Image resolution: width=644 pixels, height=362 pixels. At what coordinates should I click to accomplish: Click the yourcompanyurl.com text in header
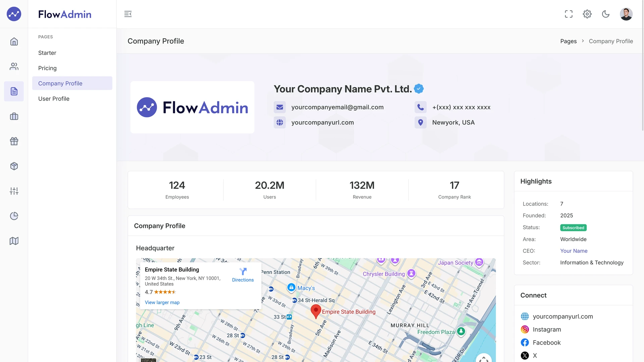[x=323, y=123]
